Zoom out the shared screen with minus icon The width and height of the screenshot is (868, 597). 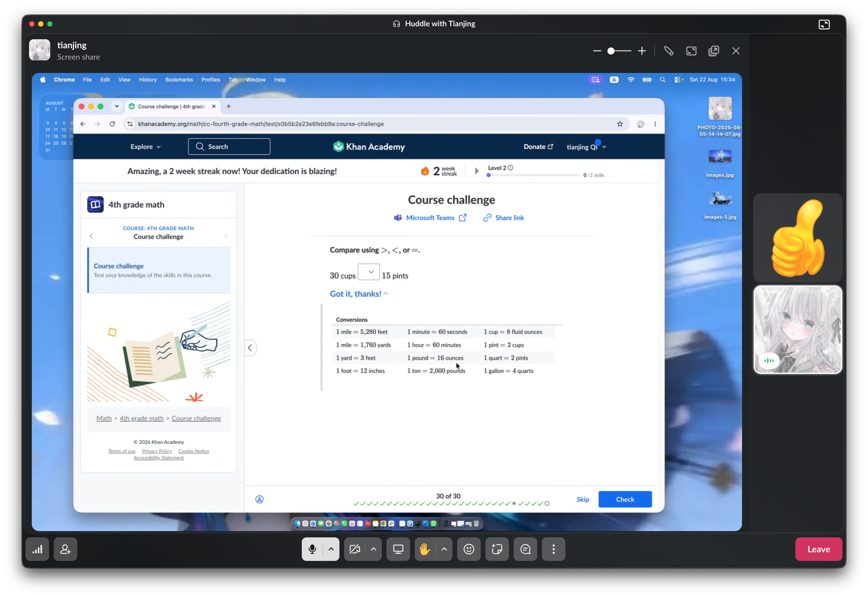click(597, 51)
